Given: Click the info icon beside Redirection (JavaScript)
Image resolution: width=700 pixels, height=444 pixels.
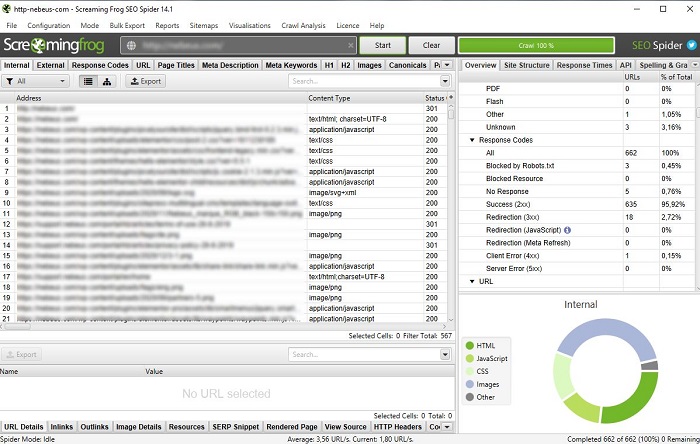Looking at the screenshot, I should (x=567, y=230).
